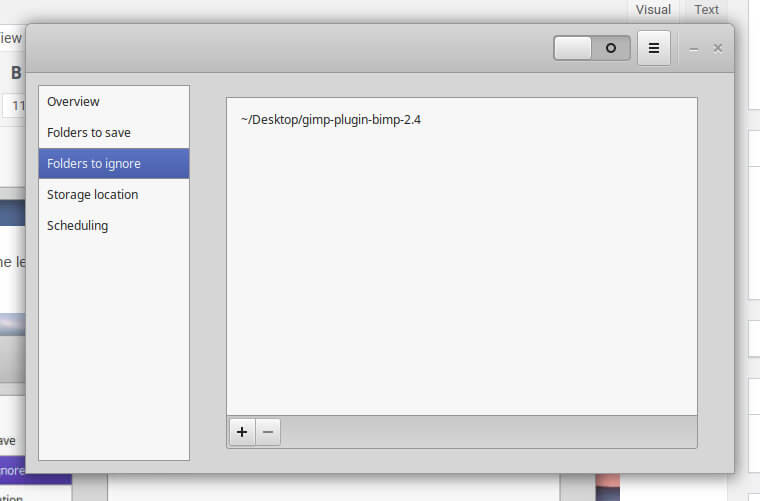Open the hamburger menu in the header bar
This screenshot has width=760, height=501.
(654, 48)
